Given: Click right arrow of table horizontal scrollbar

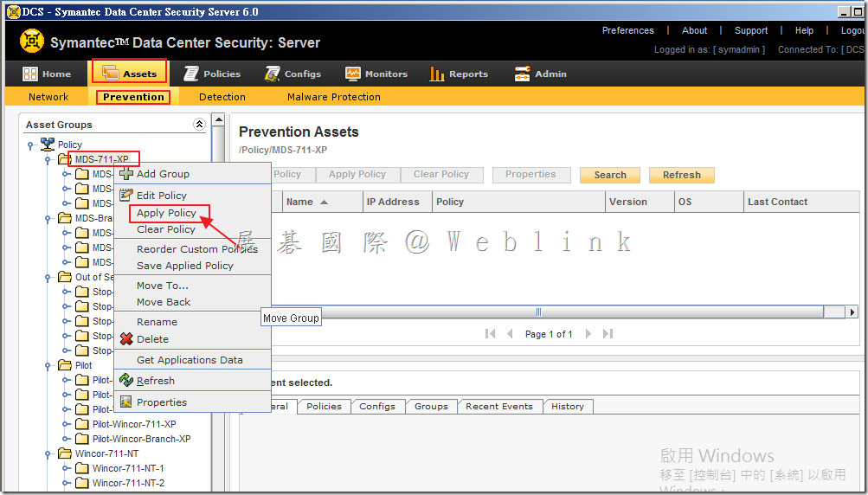Looking at the screenshot, I should click(852, 312).
